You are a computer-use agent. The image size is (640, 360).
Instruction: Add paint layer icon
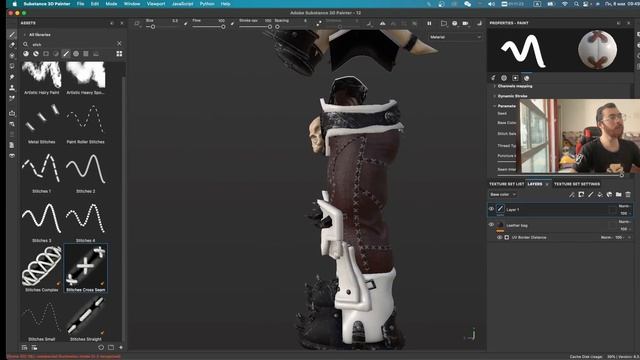[x=591, y=195]
